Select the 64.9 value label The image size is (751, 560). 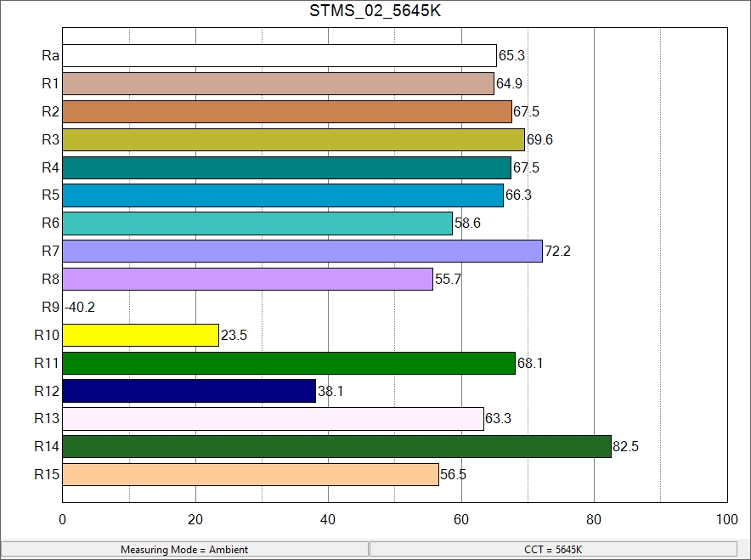click(x=509, y=84)
